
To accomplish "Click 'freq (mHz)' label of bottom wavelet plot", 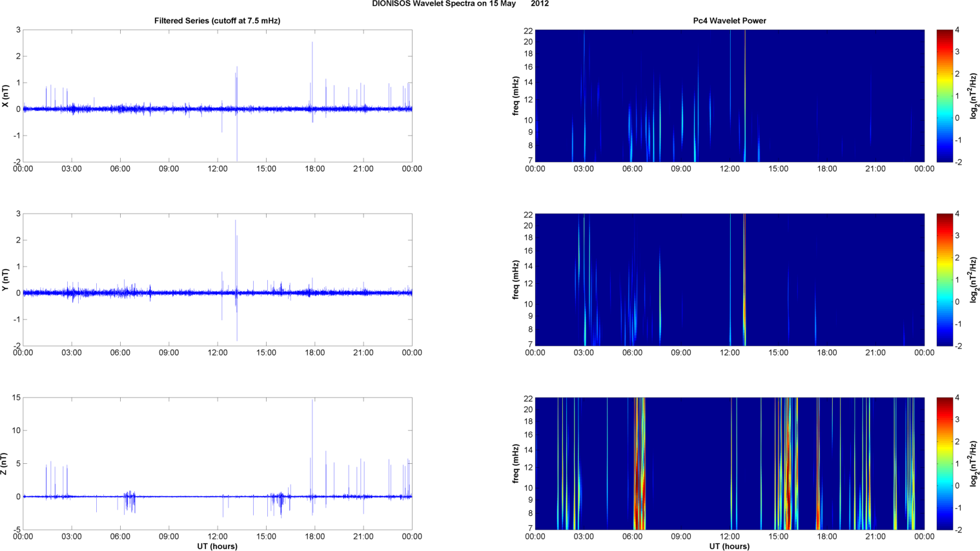I will (516, 464).
